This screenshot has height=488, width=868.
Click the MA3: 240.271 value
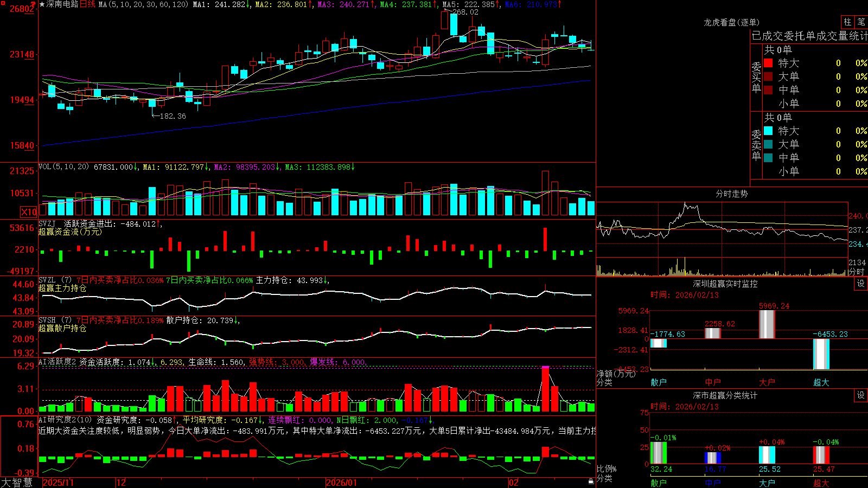click(346, 4)
